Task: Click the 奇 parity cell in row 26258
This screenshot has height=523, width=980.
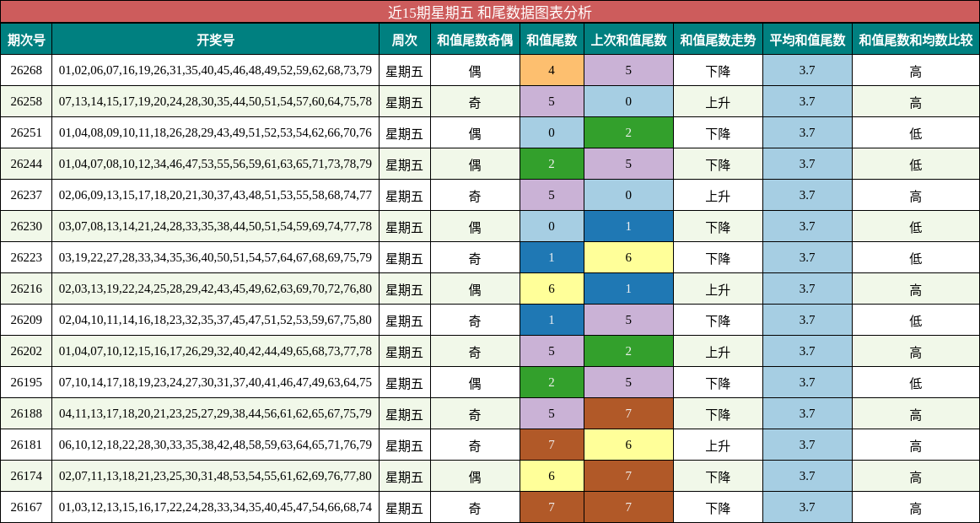Action: coord(475,102)
